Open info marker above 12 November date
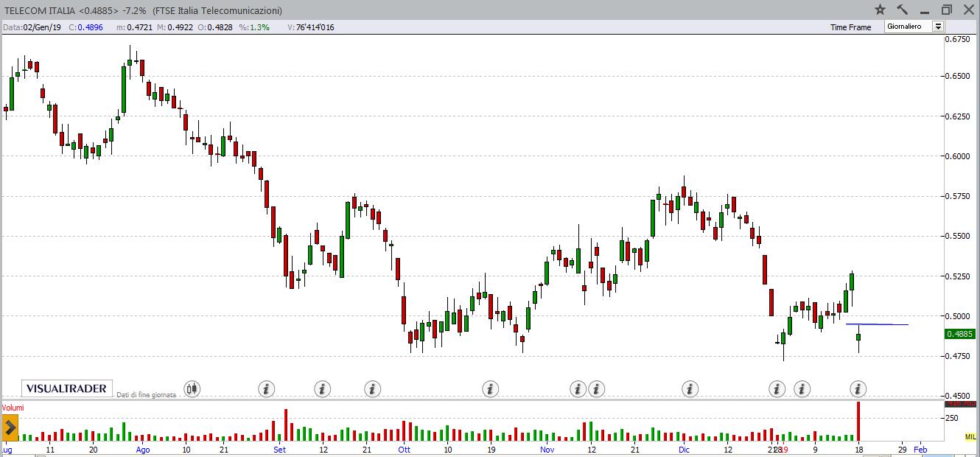The image size is (980, 457). point(596,388)
